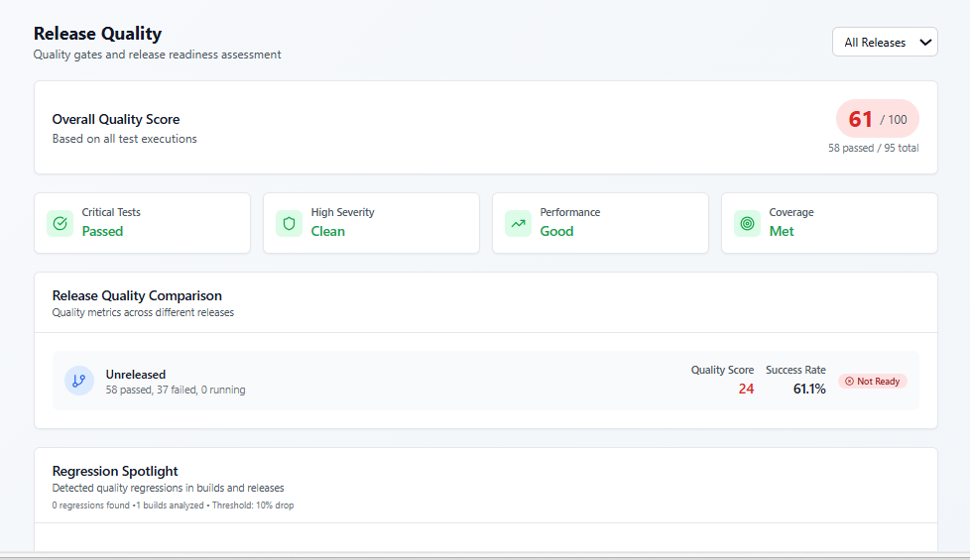Click the Overall Quality Score title
Screen dimensions: 970x560
116,119
